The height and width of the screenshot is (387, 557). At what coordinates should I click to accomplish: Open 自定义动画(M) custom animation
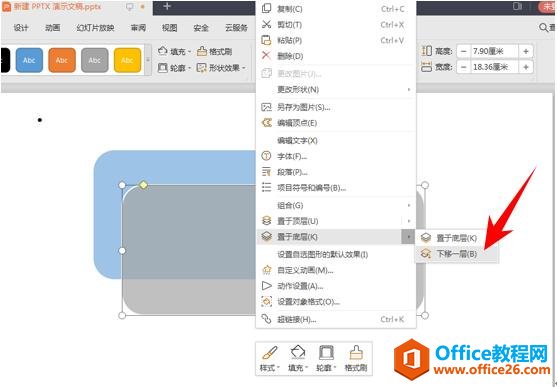(x=336, y=270)
